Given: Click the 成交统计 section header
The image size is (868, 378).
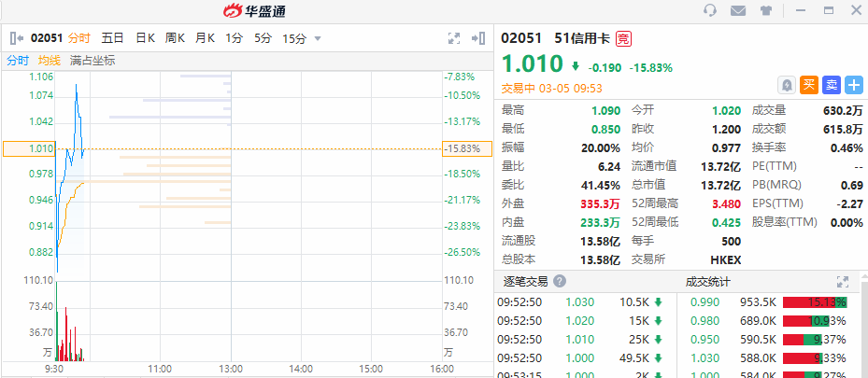Looking at the screenshot, I should coord(707,281).
